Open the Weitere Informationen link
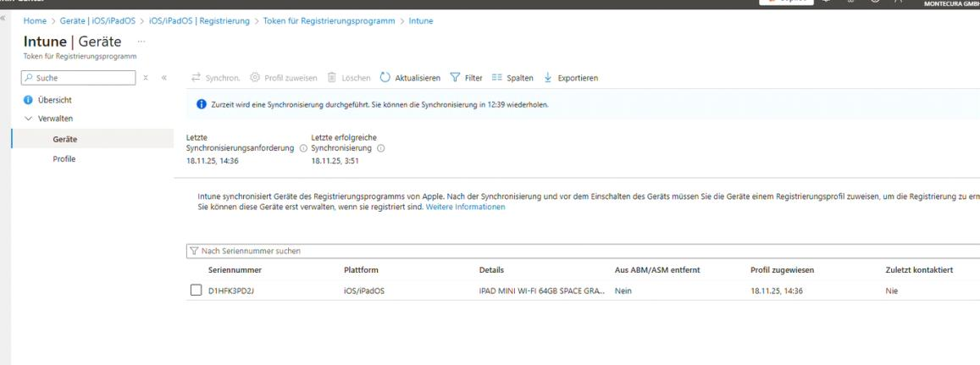980x365 pixels. tap(466, 207)
